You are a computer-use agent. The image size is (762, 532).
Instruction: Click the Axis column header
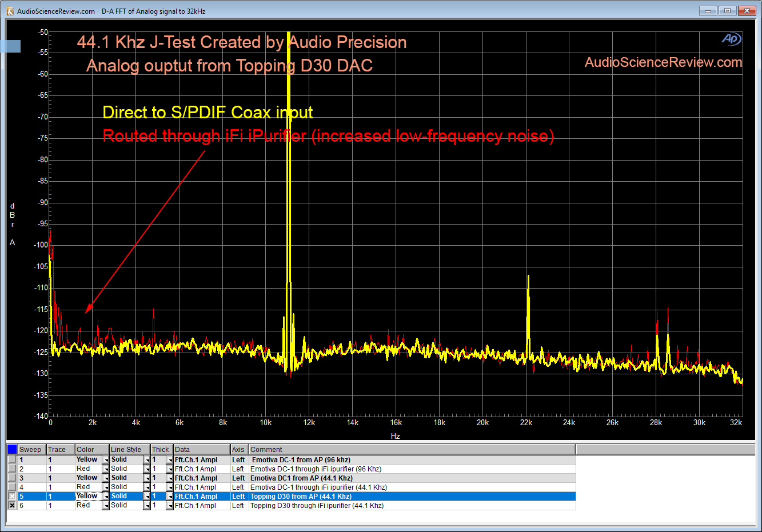tap(240, 450)
